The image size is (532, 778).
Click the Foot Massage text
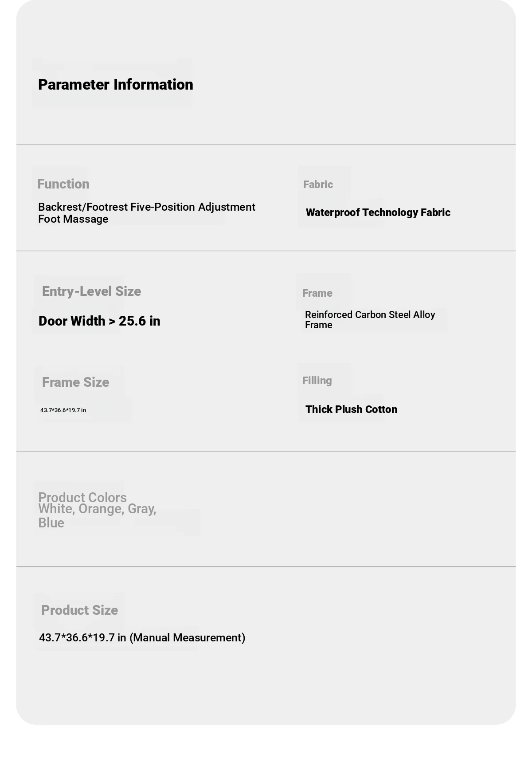point(73,219)
